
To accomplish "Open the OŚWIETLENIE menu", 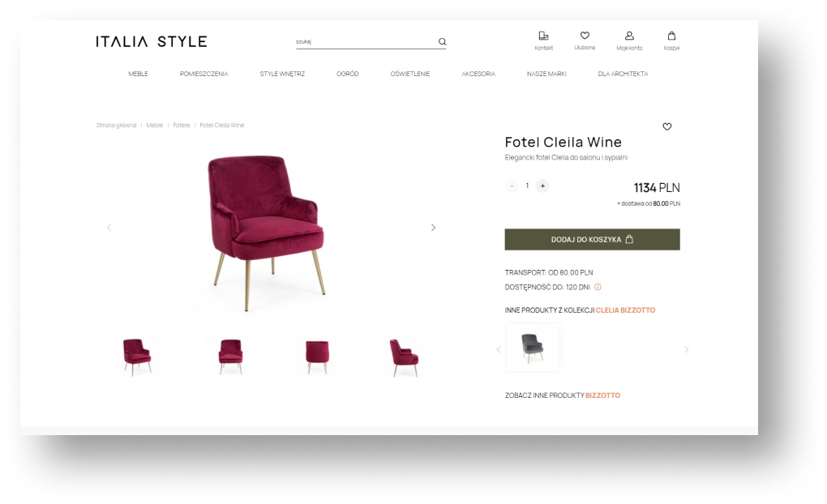I will [409, 74].
